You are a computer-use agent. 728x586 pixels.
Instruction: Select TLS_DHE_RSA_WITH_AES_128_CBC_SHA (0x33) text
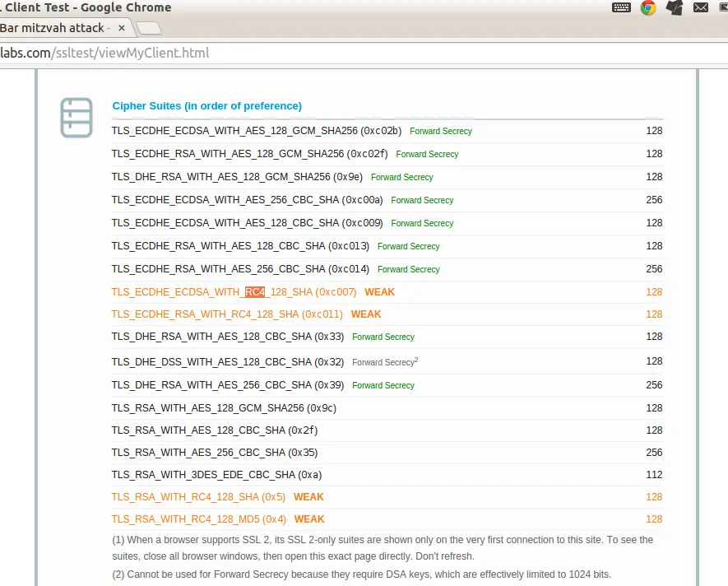228,337
